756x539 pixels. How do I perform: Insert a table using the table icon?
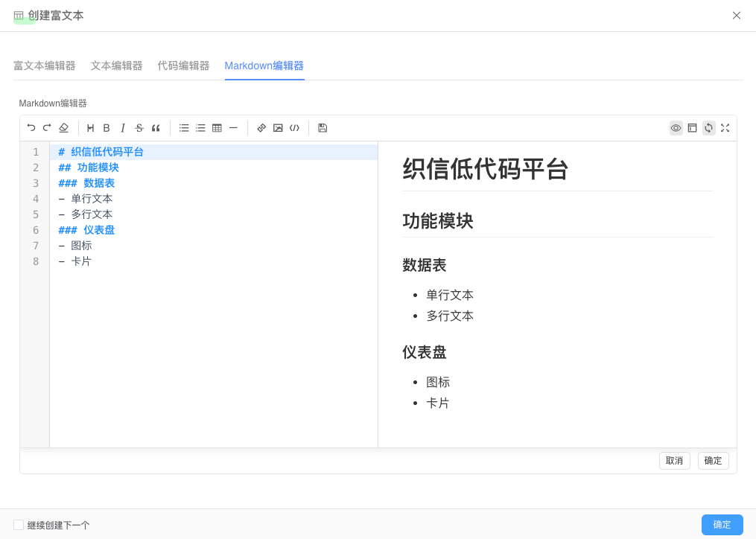coord(216,127)
